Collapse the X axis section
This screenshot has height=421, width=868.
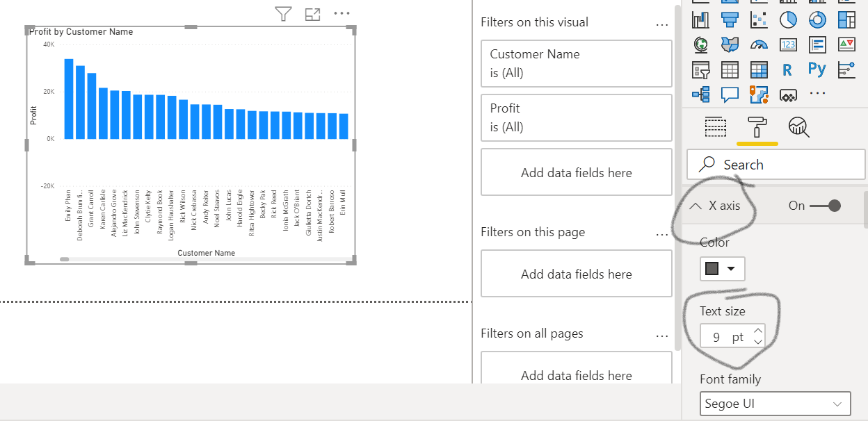click(696, 206)
